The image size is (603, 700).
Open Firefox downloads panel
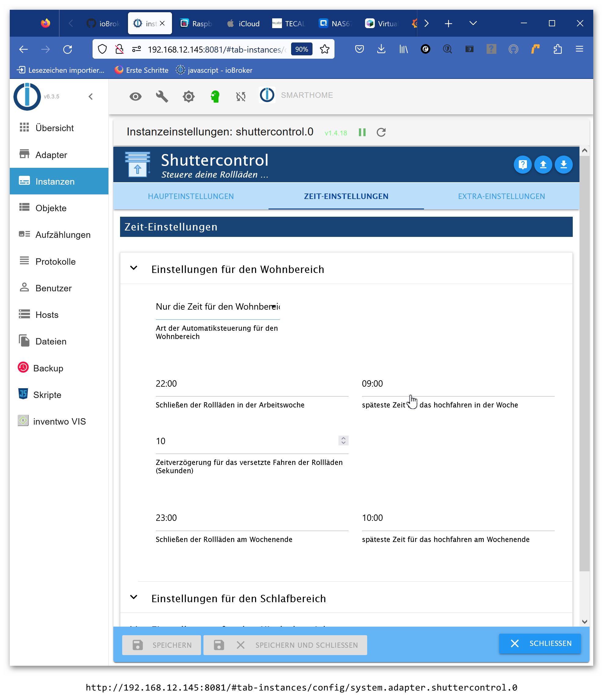381,49
